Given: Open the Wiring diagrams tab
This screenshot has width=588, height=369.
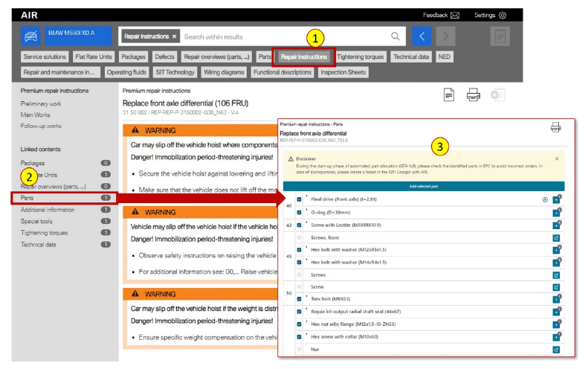Looking at the screenshot, I should (224, 72).
